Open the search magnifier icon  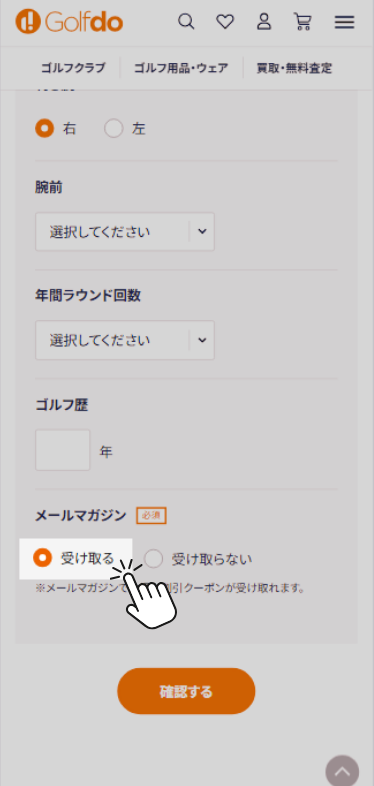(186, 22)
